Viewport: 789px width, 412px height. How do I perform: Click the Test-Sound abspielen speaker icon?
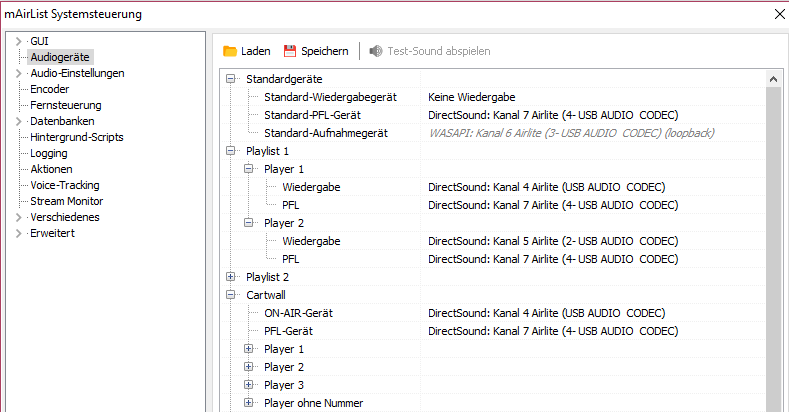point(376,51)
